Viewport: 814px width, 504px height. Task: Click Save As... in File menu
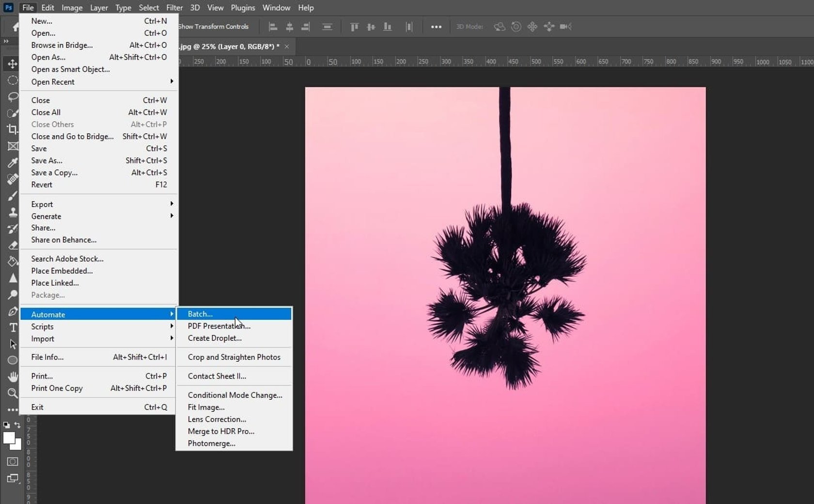tap(99, 160)
